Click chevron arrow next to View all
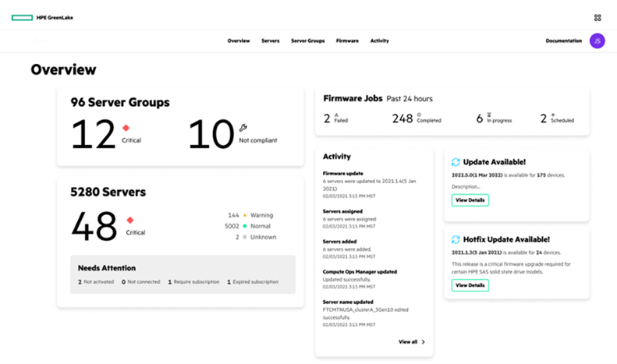Viewport: 617px width, 364px height. pyautogui.click(x=424, y=342)
